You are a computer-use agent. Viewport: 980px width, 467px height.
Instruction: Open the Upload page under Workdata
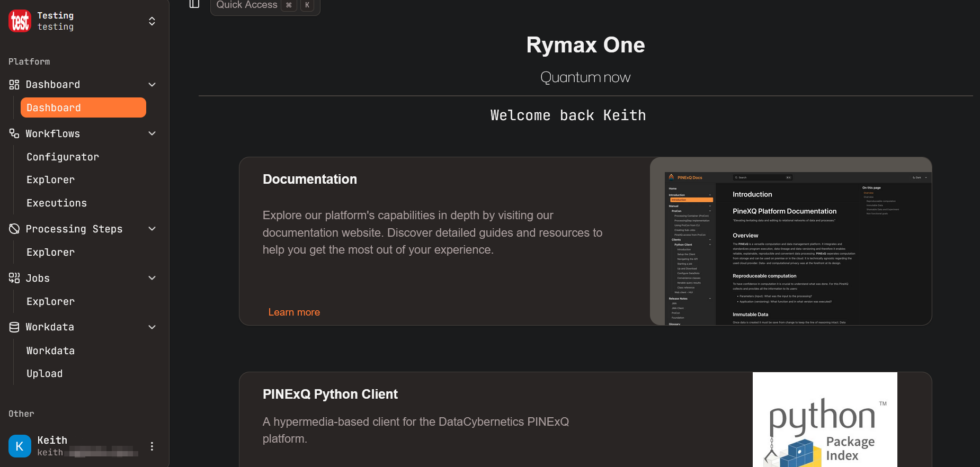coord(44,374)
